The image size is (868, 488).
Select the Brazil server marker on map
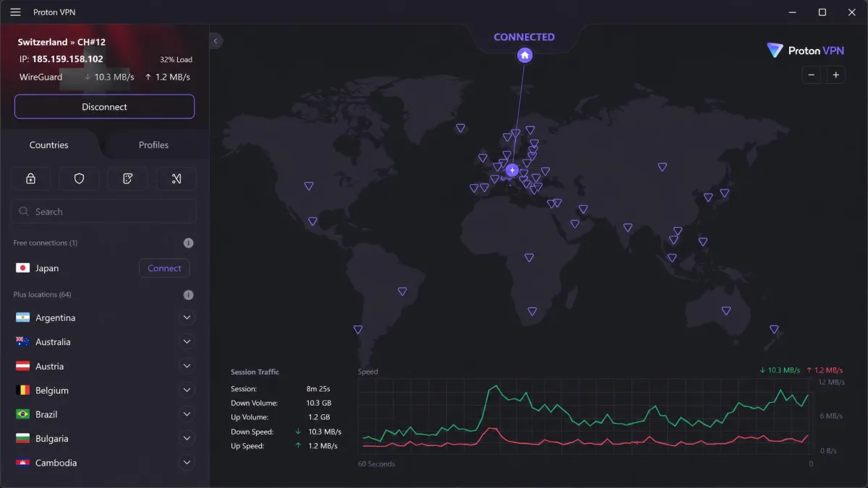[402, 291]
